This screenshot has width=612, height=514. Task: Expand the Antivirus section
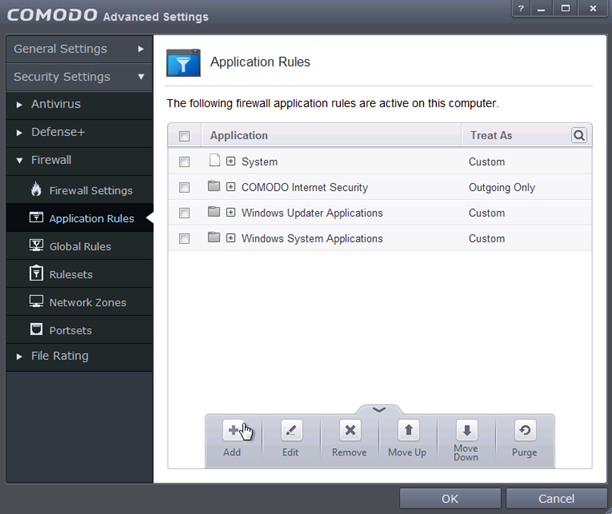click(79, 104)
